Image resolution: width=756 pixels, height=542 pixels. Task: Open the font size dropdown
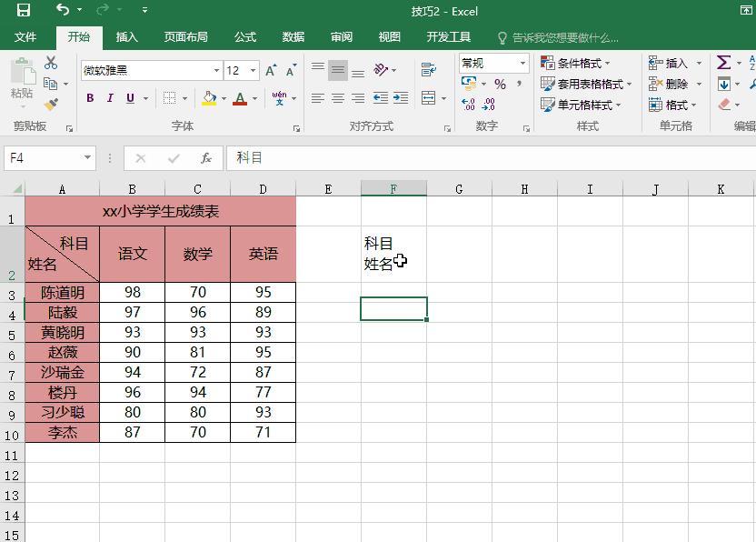pos(251,69)
